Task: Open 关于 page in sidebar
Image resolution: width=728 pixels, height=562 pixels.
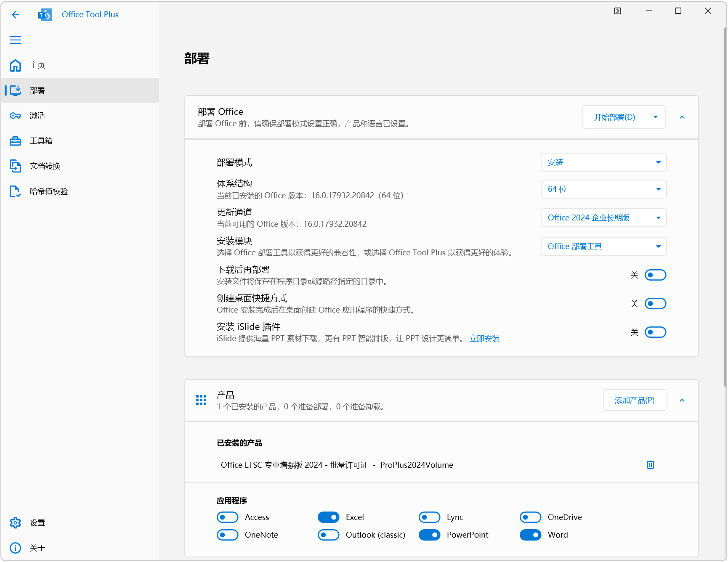Action: tap(80, 548)
